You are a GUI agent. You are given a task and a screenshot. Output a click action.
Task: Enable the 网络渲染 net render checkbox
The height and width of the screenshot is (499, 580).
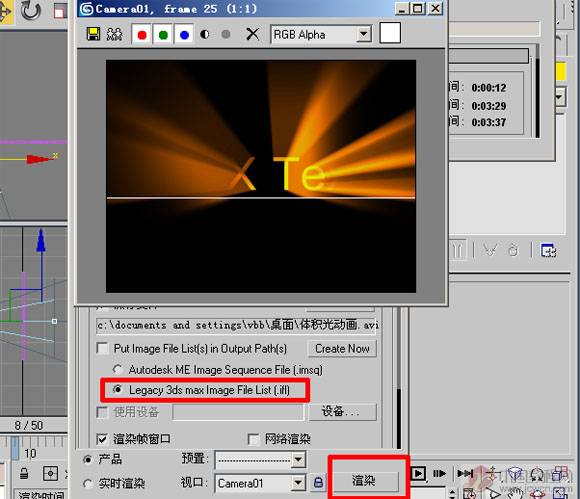253,439
